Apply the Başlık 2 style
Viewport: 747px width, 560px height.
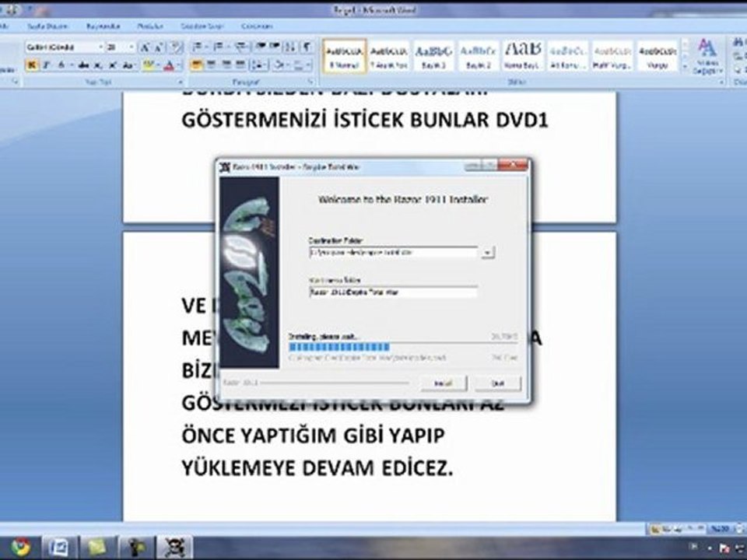coord(479,56)
